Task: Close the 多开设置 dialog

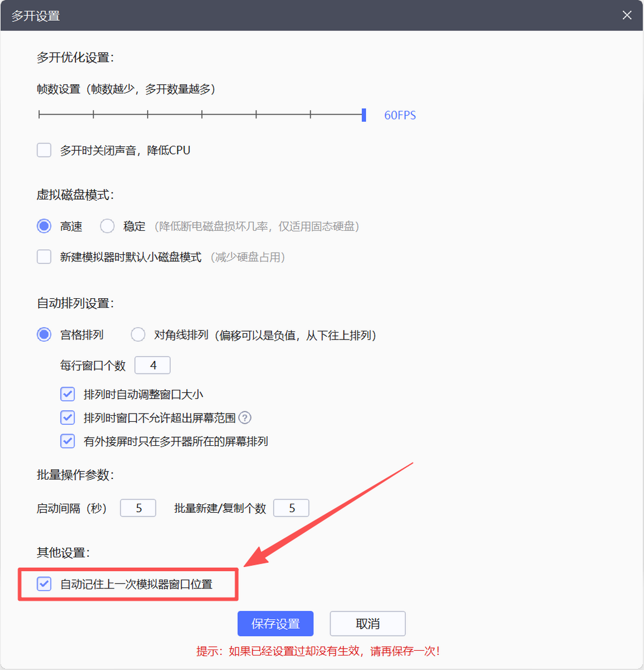Action: (627, 15)
